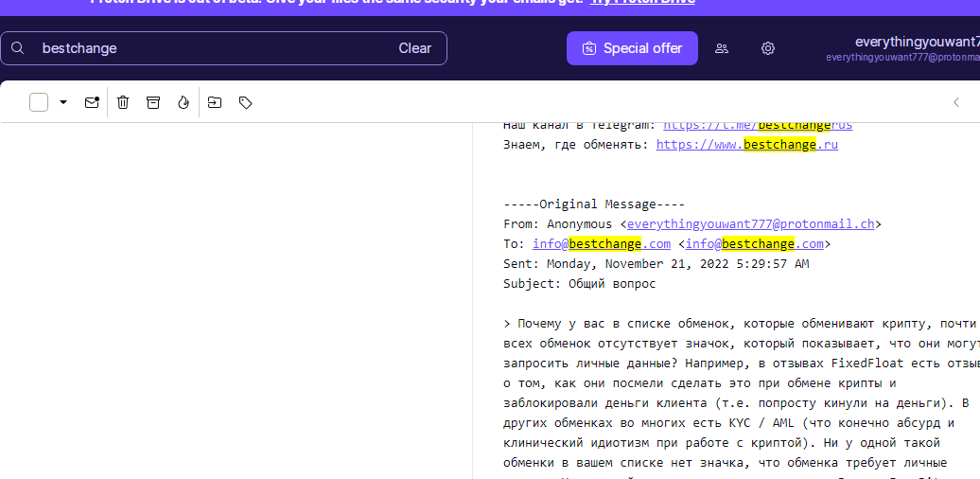980x479 pixels.
Task: Expand the selection options dropdown arrow
Action: 63,102
